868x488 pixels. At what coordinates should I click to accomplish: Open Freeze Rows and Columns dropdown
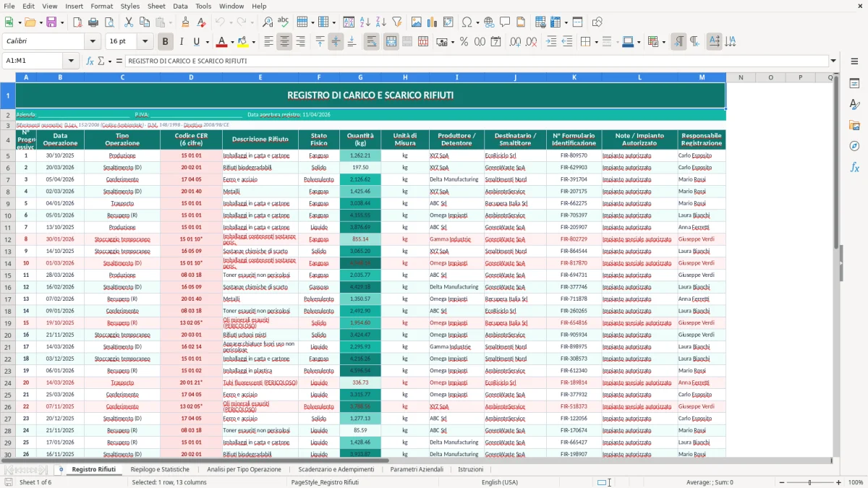(x=566, y=22)
